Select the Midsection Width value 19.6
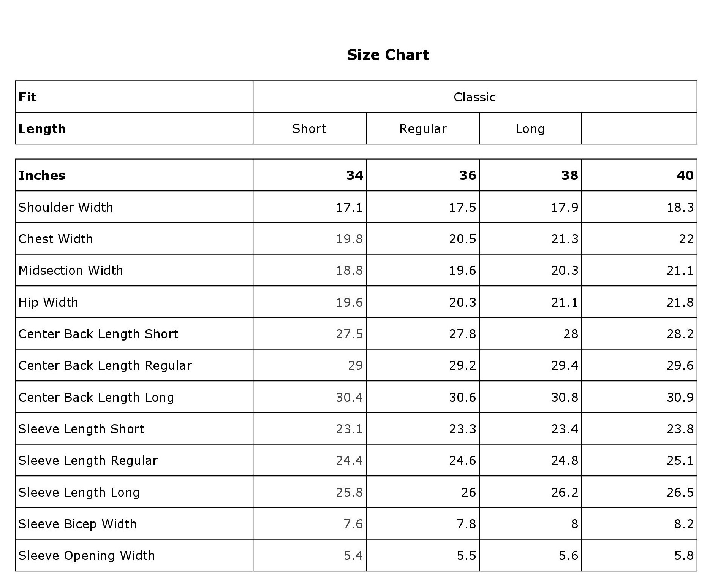This screenshot has height=588, width=718. 462,271
